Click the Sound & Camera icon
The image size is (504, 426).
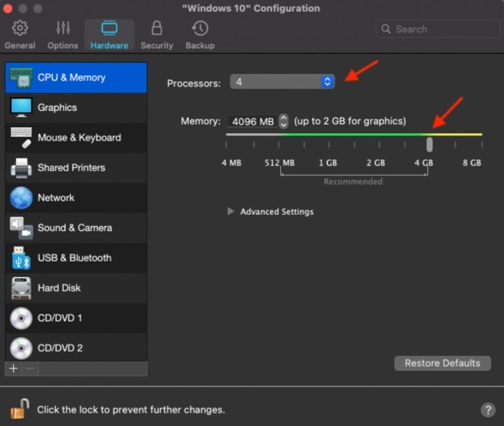click(x=21, y=228)
